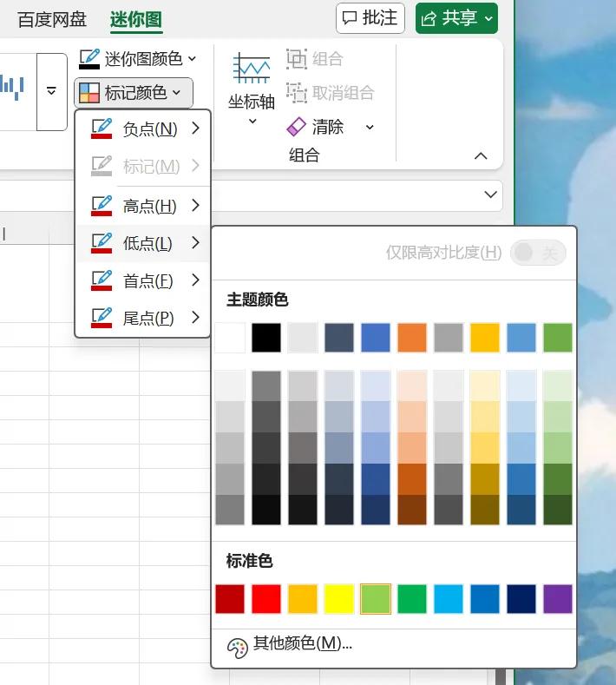Viewport: 616px width, 685px height.
Task: Click the 共享 share button
Action: (456, 18)
